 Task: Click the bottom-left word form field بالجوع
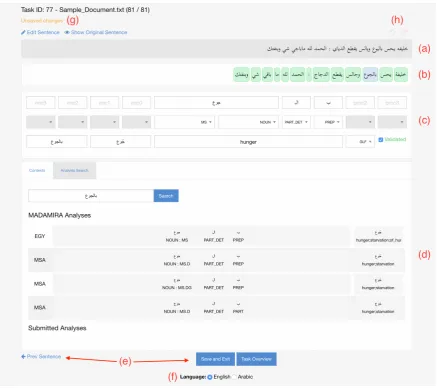pyautogui.click(x=57, y=142)
